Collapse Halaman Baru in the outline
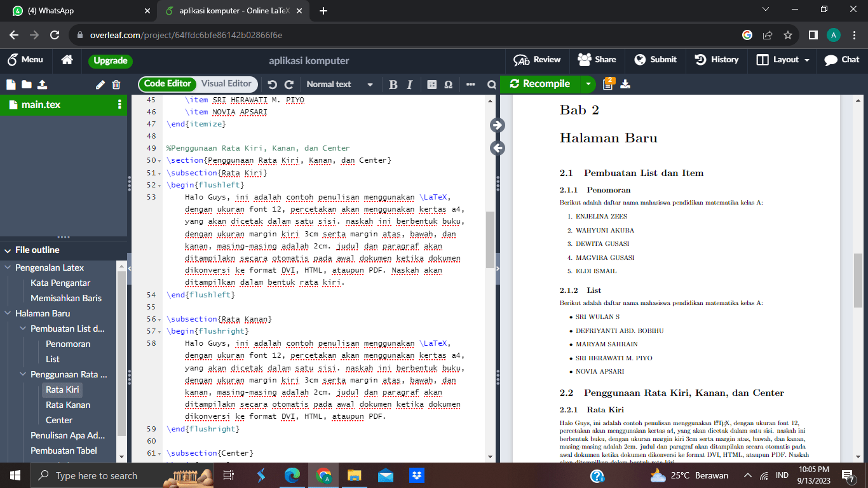868x488 pixels. (8, 313)
